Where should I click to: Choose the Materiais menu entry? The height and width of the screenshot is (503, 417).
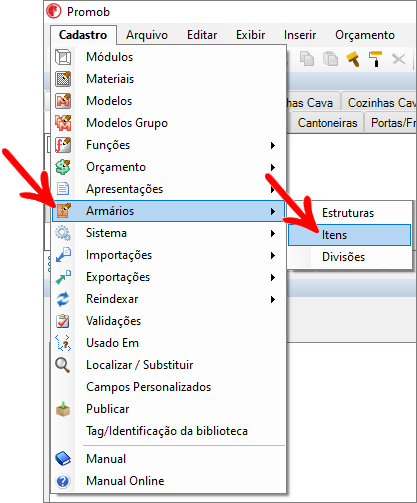pos(169,79)
